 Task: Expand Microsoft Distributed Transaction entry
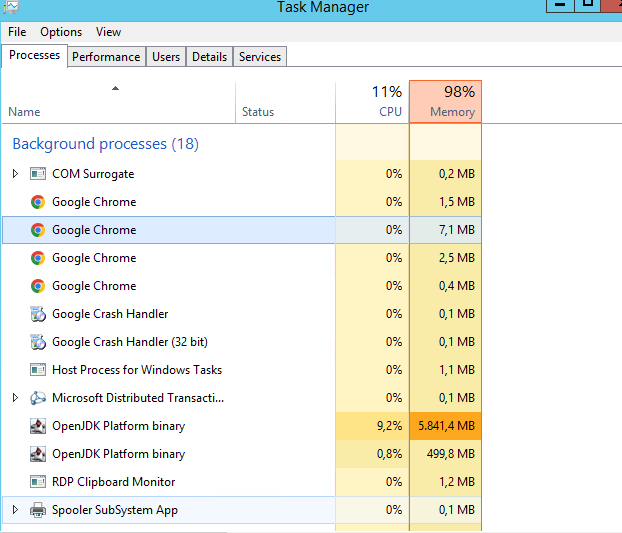[15, 398]
